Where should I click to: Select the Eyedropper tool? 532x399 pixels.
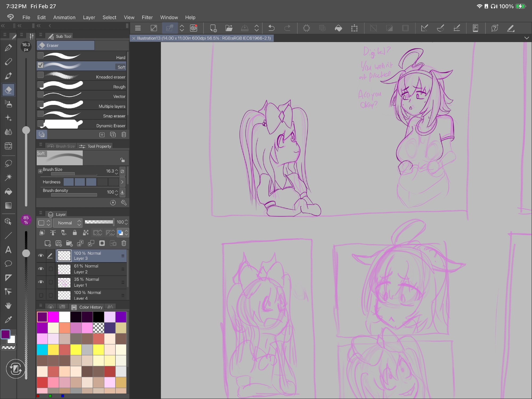tap(8, 319)
